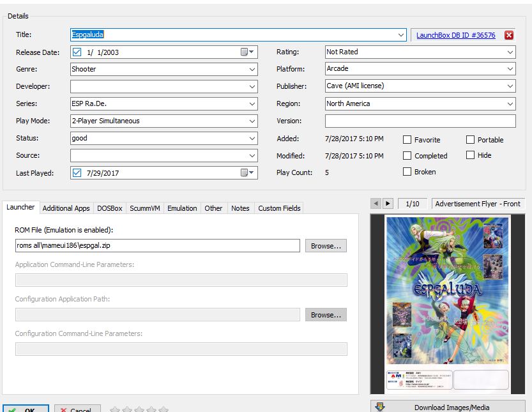Check the Completed checkbox
The image size is (532, 412).
[407, 155]
